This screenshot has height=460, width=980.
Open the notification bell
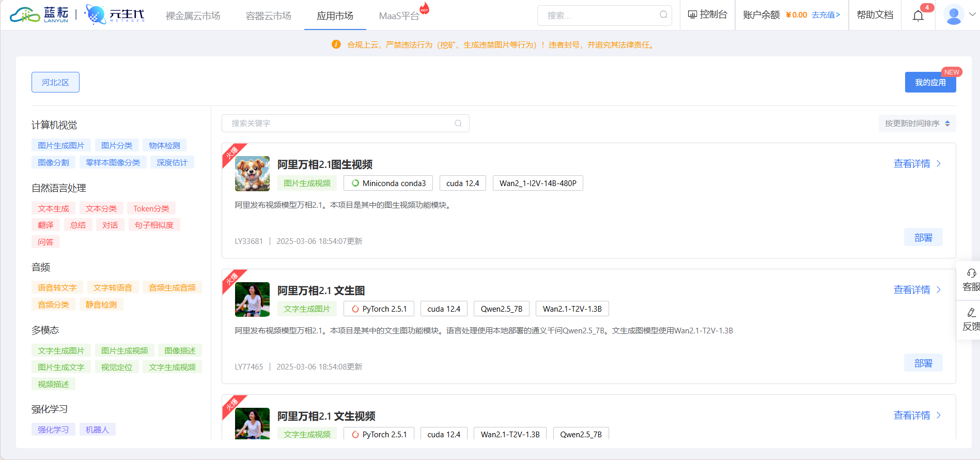(x=918, y=16)
